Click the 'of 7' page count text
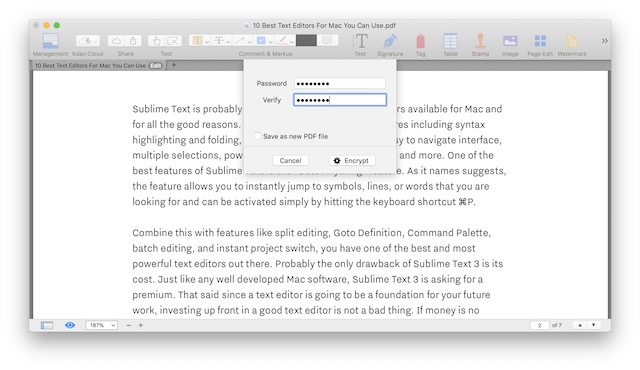Viewport: 640px width, 370px height. point(557,325)
